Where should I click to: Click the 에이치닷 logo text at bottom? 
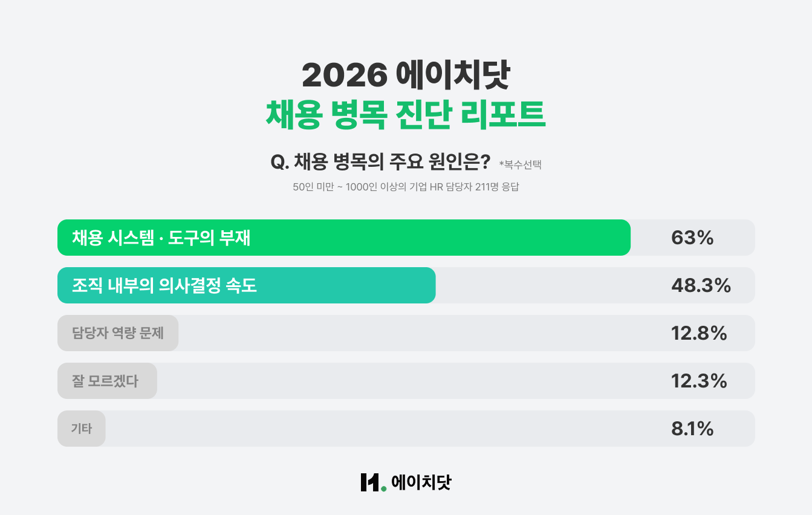coord(421,482)
